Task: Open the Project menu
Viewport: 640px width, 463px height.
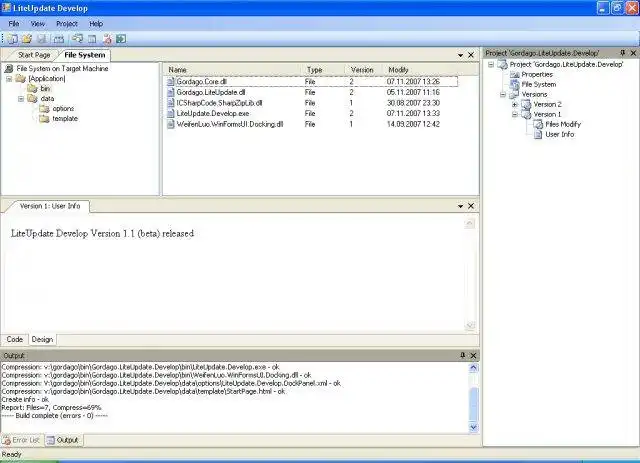Action: coord(67,24)
